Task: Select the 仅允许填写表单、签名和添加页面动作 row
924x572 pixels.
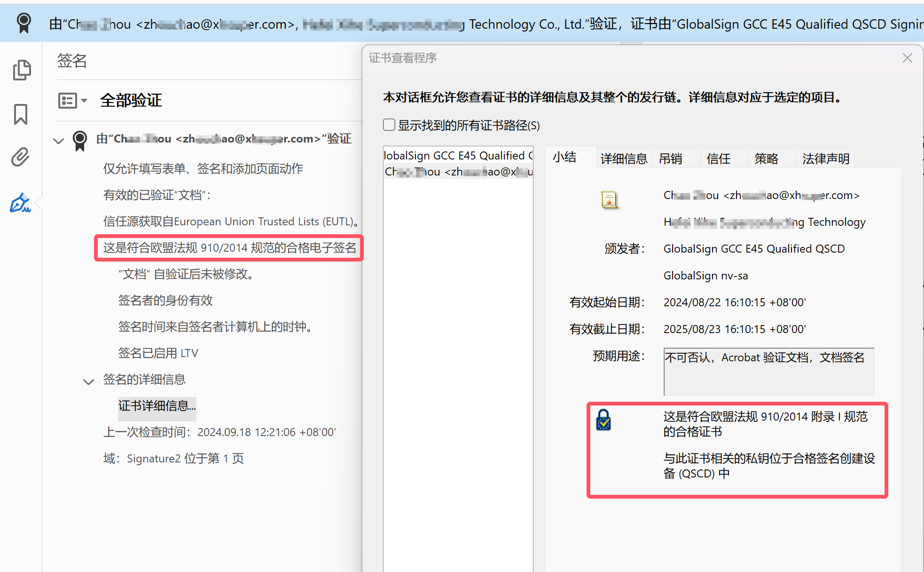Action: 203,169
